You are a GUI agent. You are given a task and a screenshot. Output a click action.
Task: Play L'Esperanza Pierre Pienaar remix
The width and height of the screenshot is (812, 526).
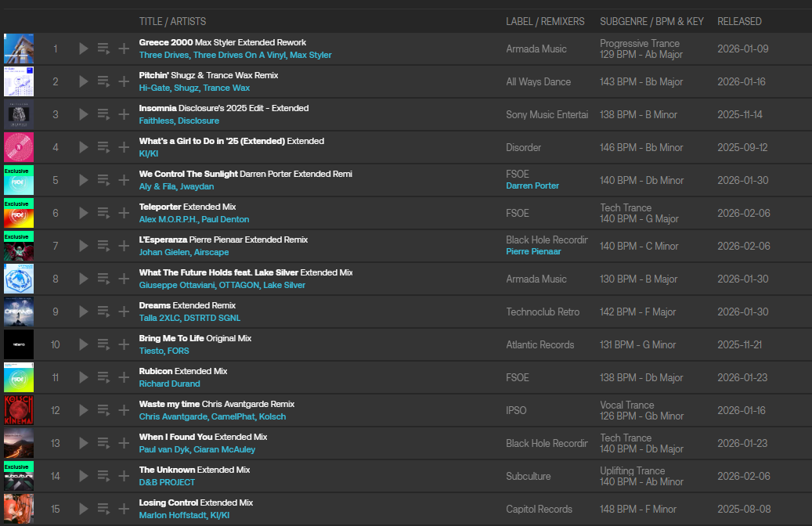tap(84, 246)
